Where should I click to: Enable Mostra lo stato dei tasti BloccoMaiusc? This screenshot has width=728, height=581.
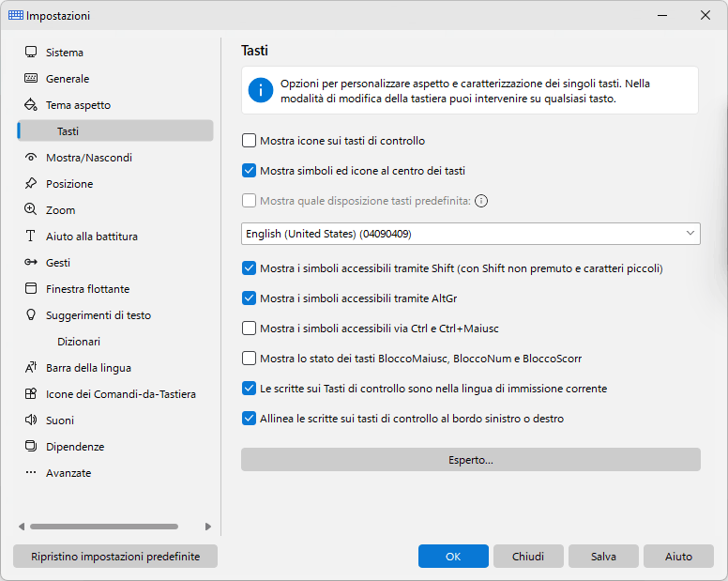pyautogui.click(x=249, y=358)
